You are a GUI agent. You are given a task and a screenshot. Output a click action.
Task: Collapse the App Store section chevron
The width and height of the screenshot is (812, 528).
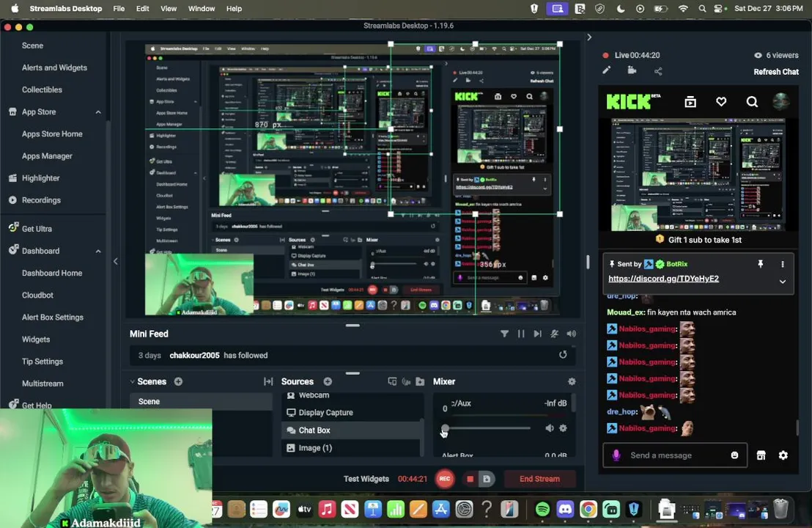(x=98, y=112)
